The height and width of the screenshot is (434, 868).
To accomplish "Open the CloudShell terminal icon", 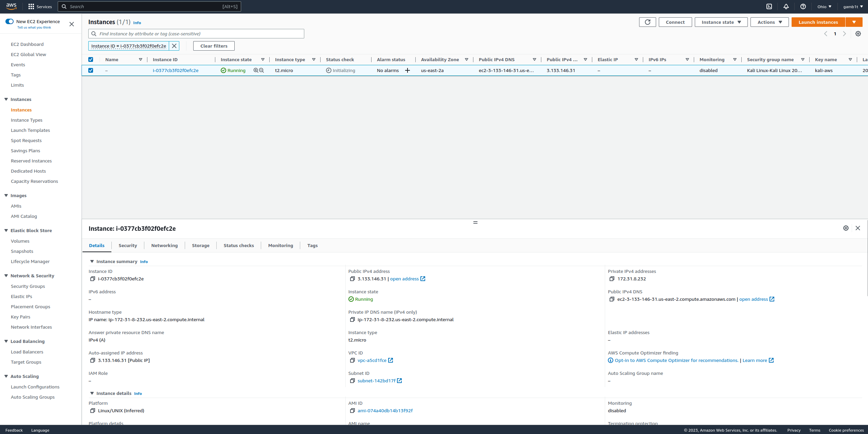I will tap(769, 6).
